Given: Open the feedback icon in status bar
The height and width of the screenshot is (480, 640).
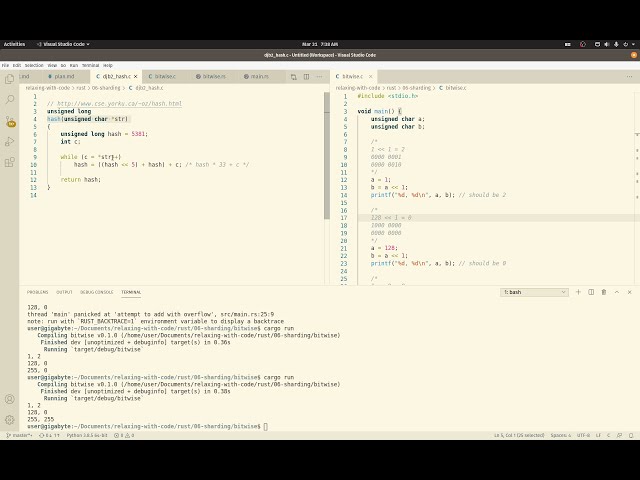Looking at the screenshot, I should pos(619,436).
